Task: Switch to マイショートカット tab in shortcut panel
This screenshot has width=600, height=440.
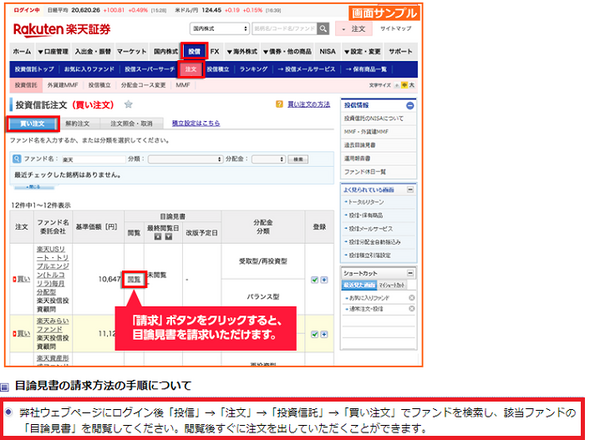Action: click(391, 285)
